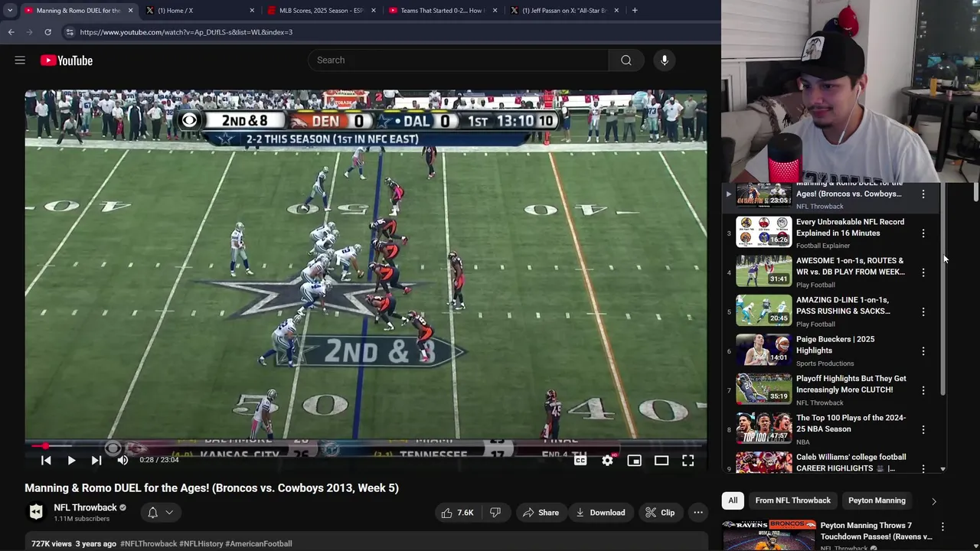Expand notification options chevron

coord(169,513)
